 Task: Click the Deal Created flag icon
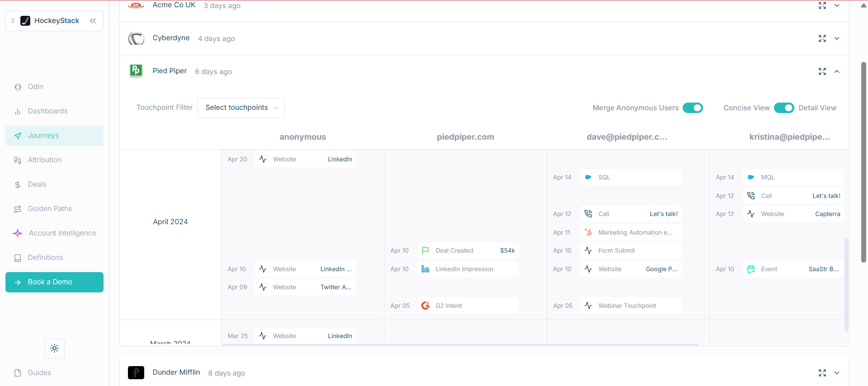tap(425, 250)
